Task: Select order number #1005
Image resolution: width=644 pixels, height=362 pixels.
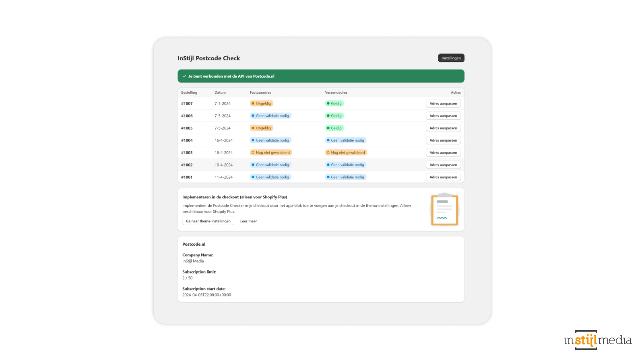Action: pyautogui.click(x=187, y=128)
